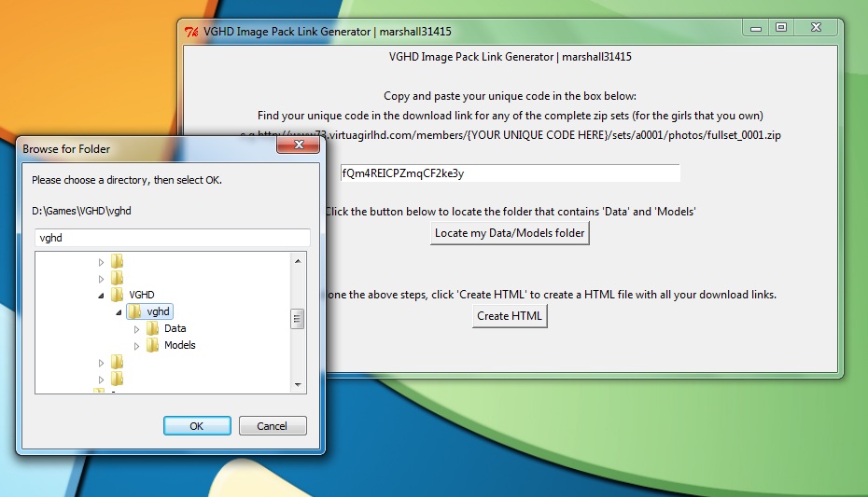868x497 pixels.
Task: Cancel the folder selection
Action: coord(273,425)
